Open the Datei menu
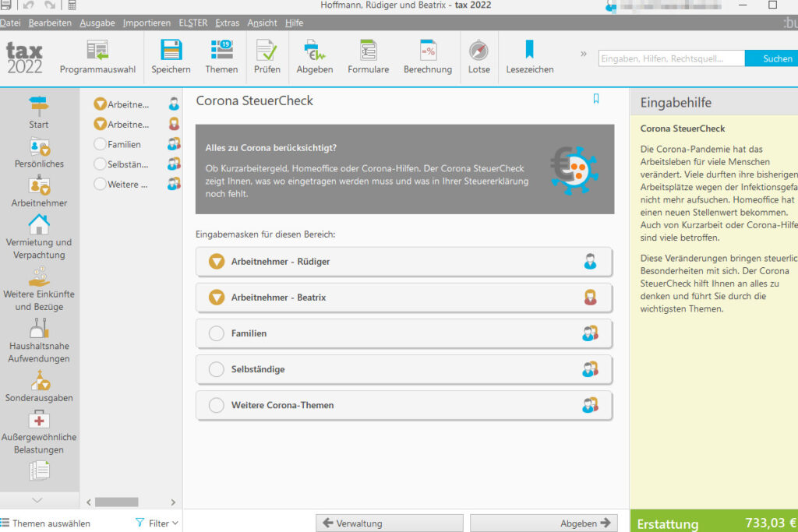 (x=10, y=23)
